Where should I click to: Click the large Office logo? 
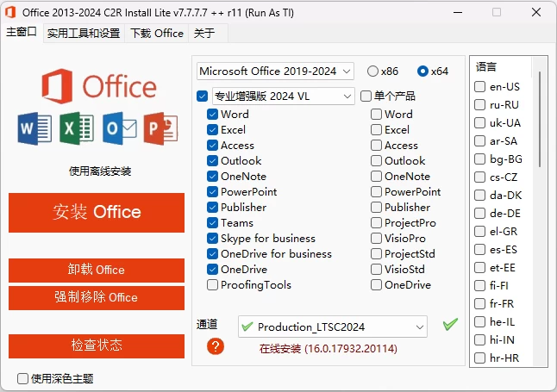96,85
